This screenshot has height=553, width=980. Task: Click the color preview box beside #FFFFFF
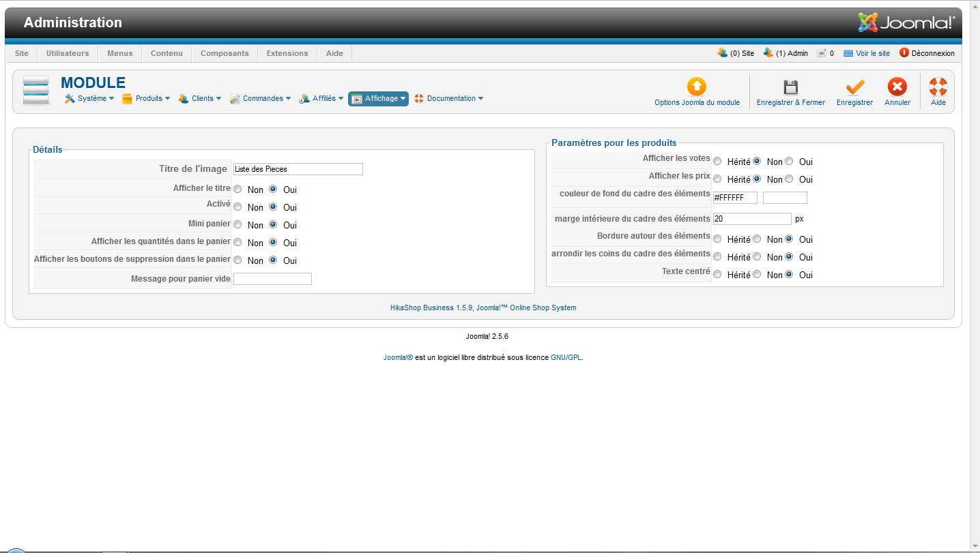tap(785, 198)
